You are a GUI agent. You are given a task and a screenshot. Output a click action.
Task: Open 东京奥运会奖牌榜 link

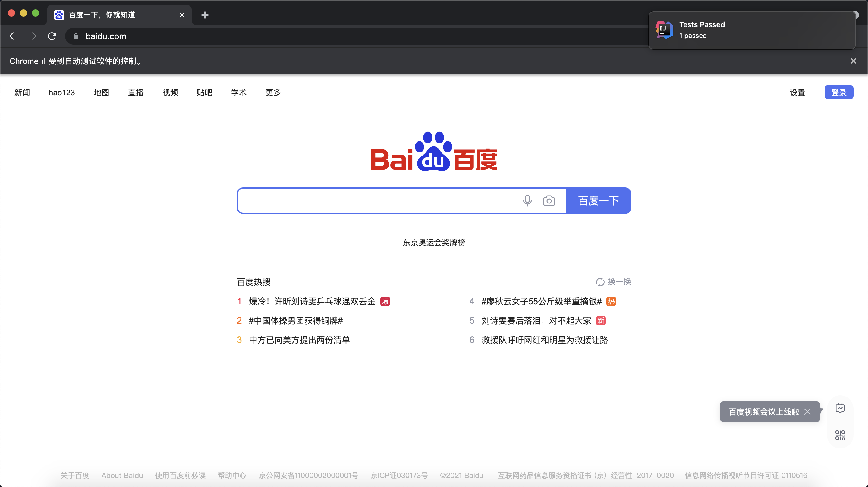[x=434, y=242]
